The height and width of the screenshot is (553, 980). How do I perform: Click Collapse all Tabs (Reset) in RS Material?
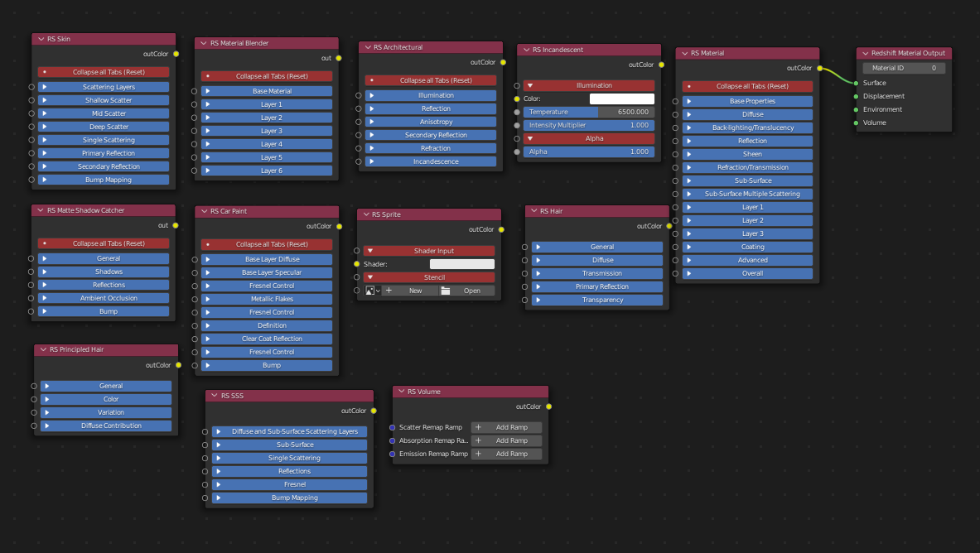tap(747, 86)
